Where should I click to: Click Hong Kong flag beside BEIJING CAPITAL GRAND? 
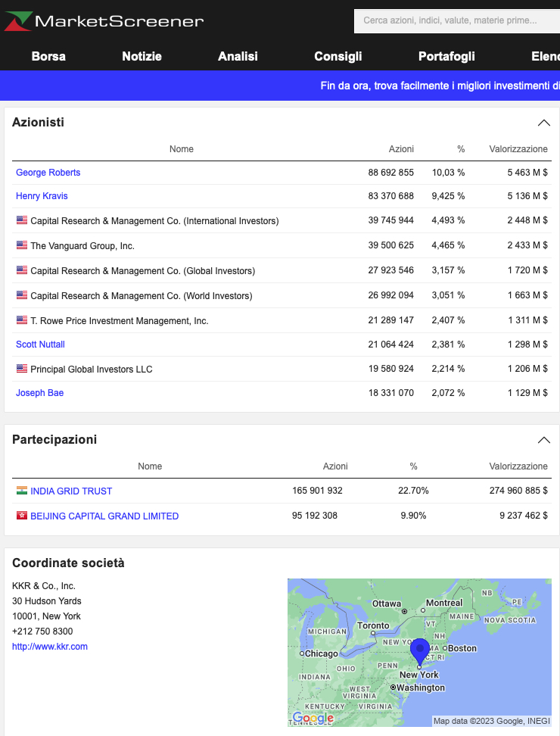[x=22, y=515]
